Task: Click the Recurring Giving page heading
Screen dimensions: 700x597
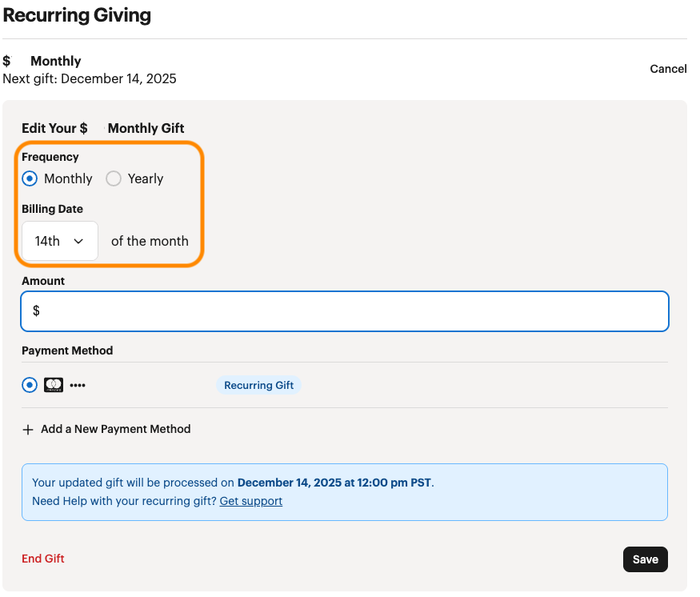Action: click(77, 14)
